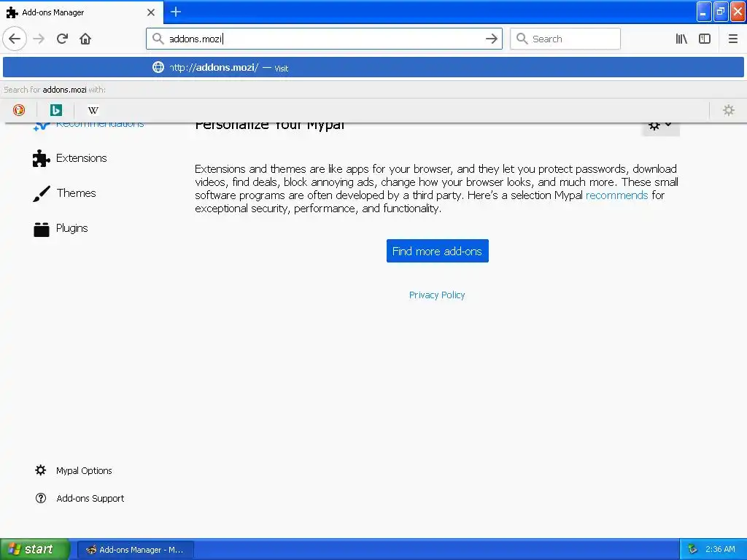Open the Privacy Policy link
Screen dimensions: 747x560
pyautogui.click(x=437, y=295)
